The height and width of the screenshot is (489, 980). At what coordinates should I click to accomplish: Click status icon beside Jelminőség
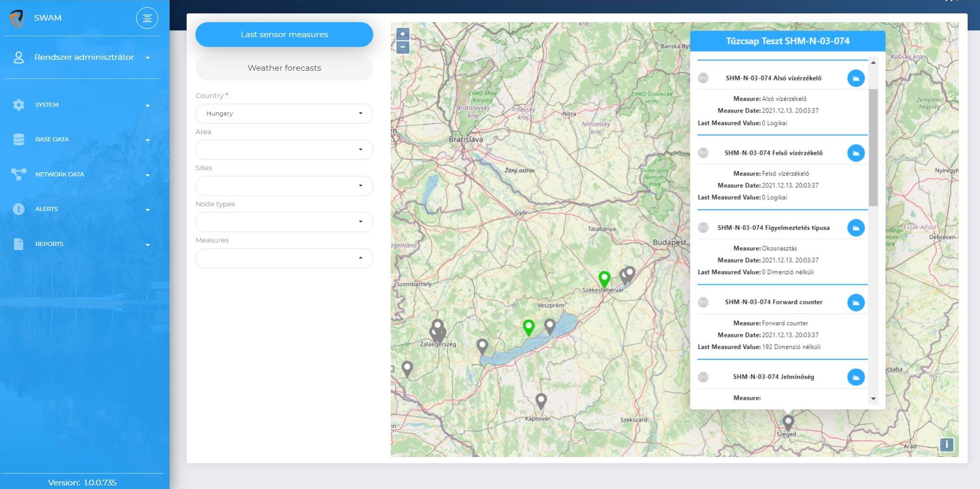(703, 377)
